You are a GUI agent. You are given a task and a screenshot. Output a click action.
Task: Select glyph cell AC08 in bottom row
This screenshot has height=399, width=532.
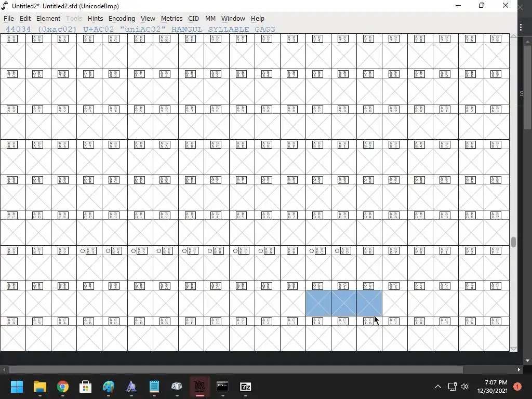[x=12, y=338]
